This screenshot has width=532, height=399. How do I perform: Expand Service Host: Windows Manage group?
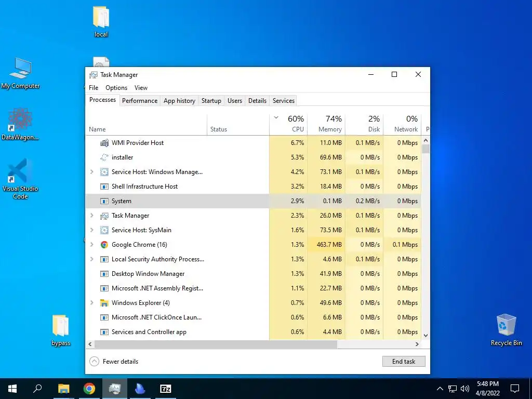pyautogui.click(x=91, y=172)
